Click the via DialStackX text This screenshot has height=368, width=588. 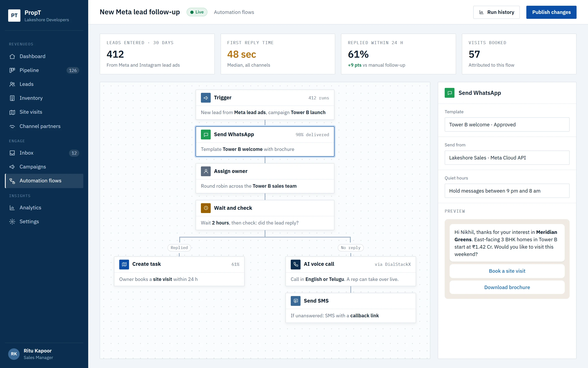[x=393, y=264]
